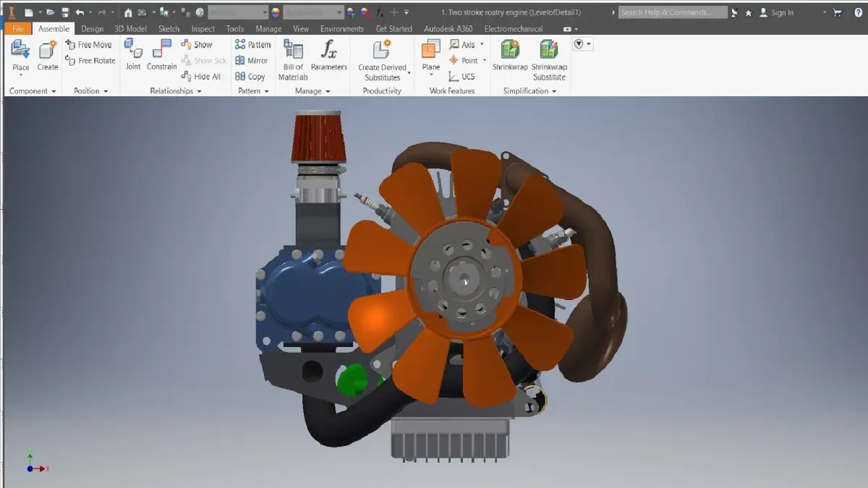Switch to the Inspect tab
Viewport: 868px width, 488px height.
(x=203, y=29)
